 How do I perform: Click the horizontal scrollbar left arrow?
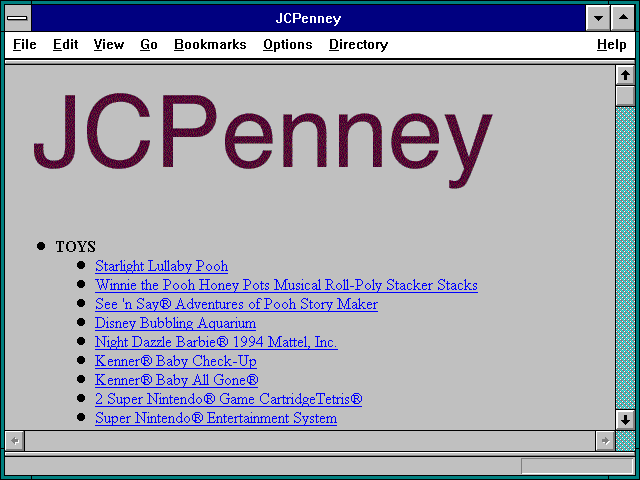(15, 441)
